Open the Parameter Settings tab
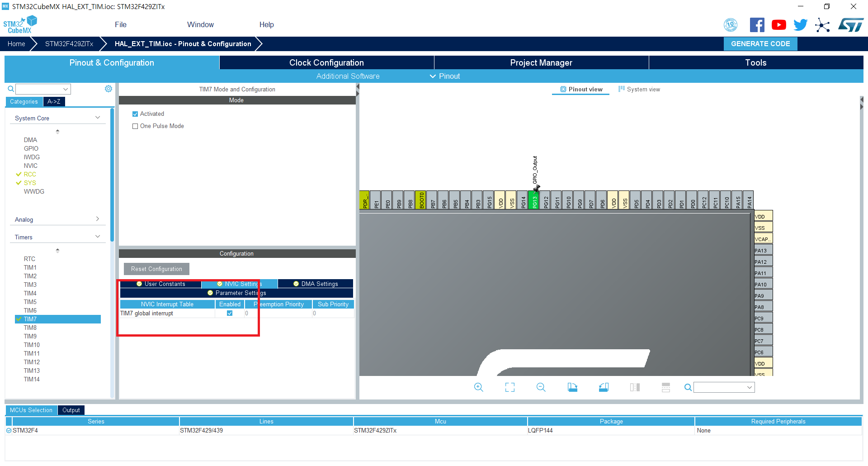The height and width of the screenshot is (466, 868). click(236, 293)
